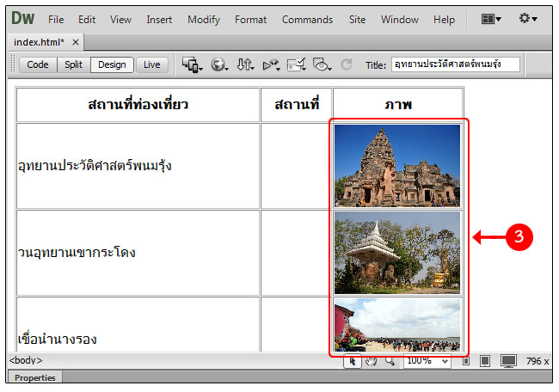Image resolution: width=559 pixels, height=392 pixels.
Task: Click the page Title input field
Action: coord(455,64)
